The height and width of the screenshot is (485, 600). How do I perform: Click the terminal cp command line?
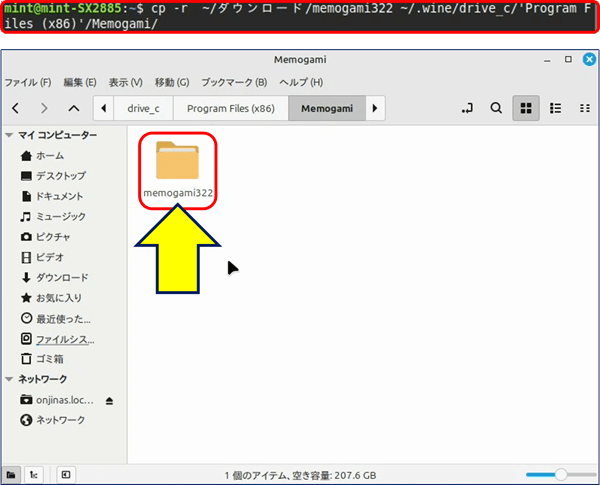click(299, 16)
